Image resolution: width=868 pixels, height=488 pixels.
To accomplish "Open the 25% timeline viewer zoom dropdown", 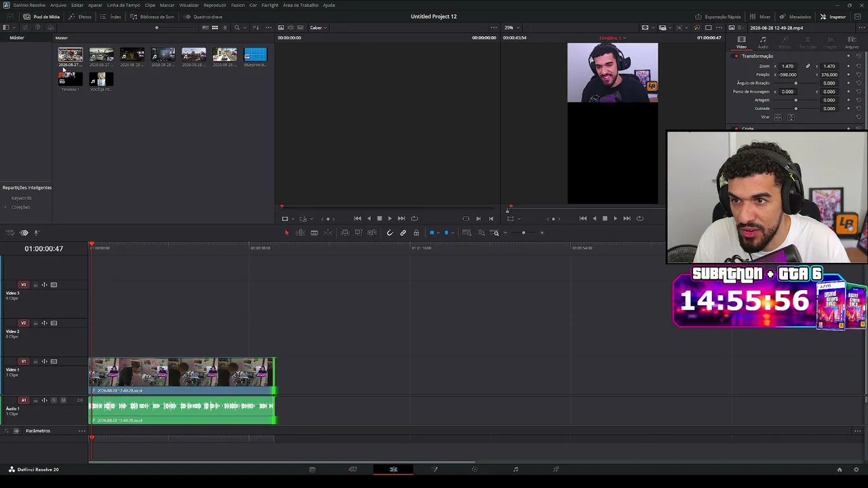I will [511, 28].
